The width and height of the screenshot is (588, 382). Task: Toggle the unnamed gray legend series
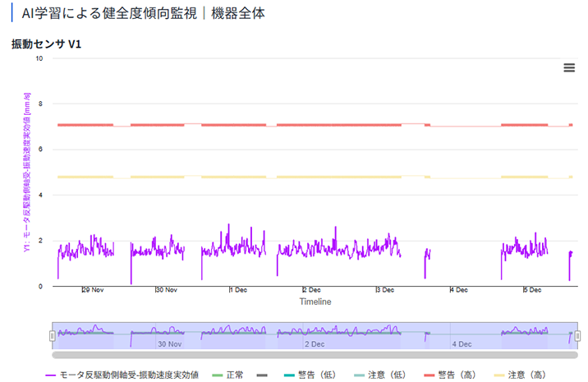point(263,375)
